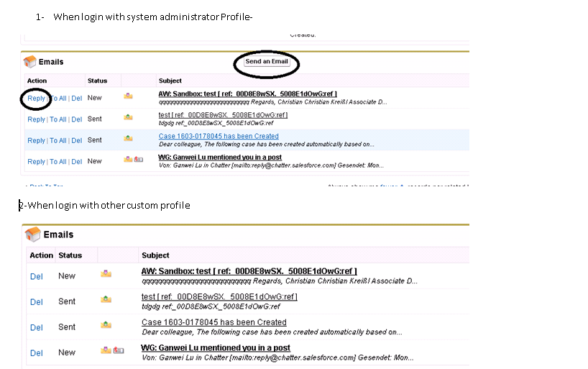Screen dimensions: 588x369
Task: Open WG: Ganwei Lu mentioned you subject, administrator list
Action: [x=220, y=158]
